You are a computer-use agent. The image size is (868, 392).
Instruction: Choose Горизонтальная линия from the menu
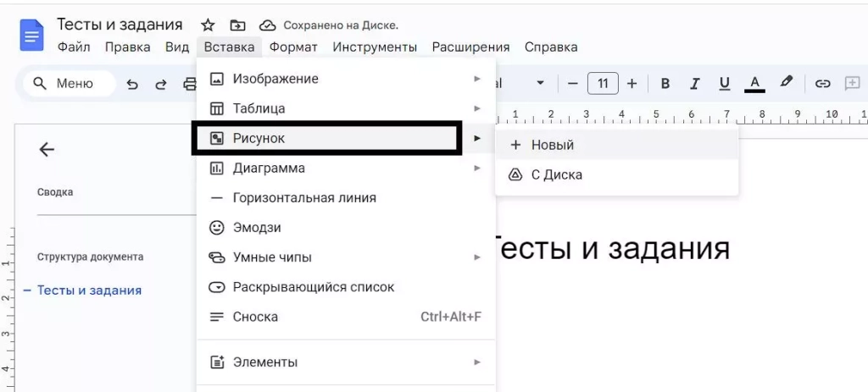click(304, 197)
